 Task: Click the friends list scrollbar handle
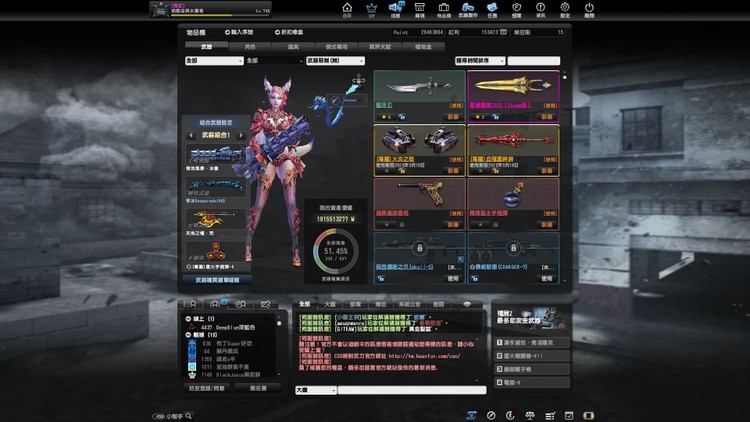pos(279,323)
